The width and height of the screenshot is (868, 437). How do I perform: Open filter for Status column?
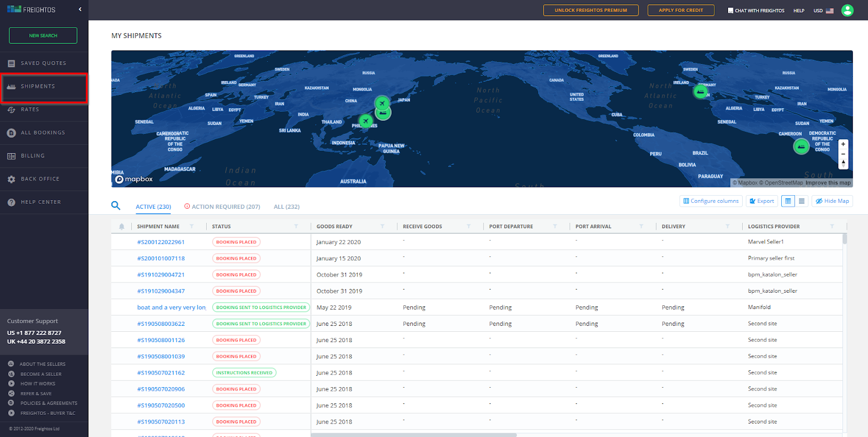point(296,227)
